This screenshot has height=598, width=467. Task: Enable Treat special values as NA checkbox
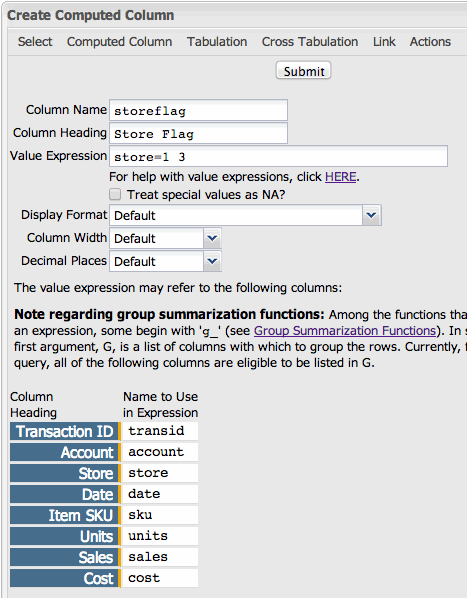(115, 195)
